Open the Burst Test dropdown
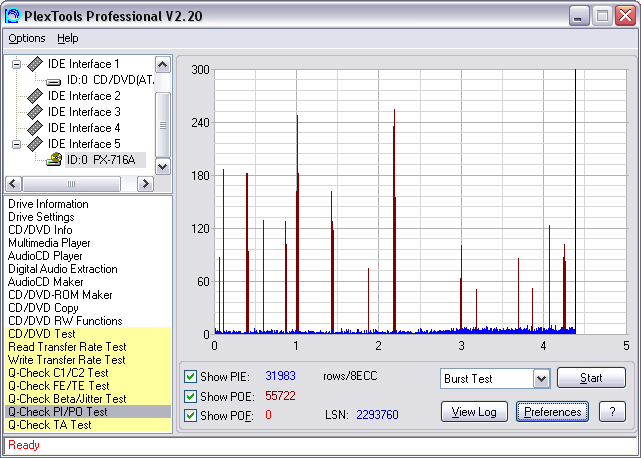641x458 pixels. 541,378
